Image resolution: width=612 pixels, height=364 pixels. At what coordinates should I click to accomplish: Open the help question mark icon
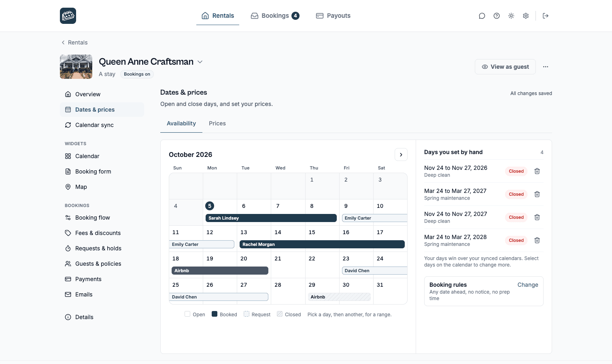click(x=497, y=16)
